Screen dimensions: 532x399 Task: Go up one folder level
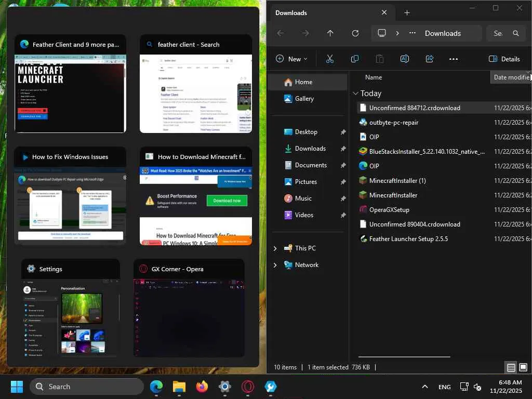(x=330, y=33)
